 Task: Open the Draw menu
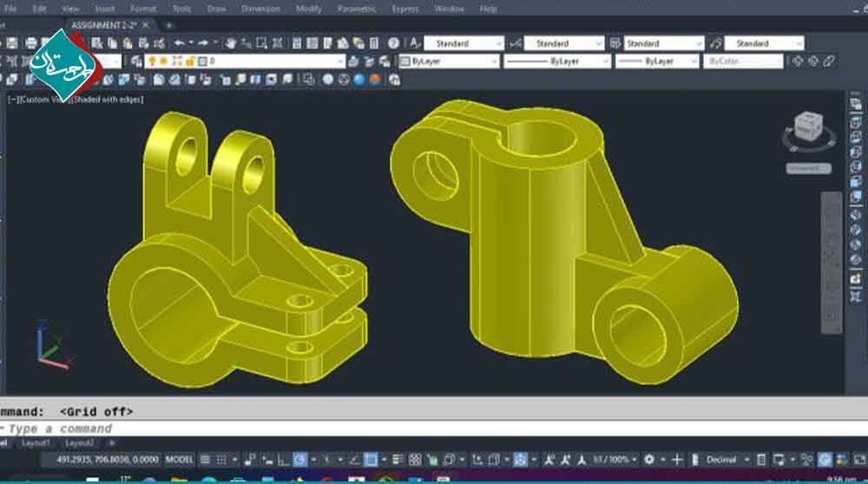(216, 9)
